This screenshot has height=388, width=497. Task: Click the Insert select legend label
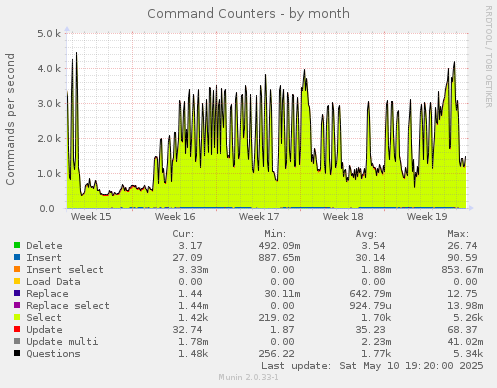click(65, 270)
